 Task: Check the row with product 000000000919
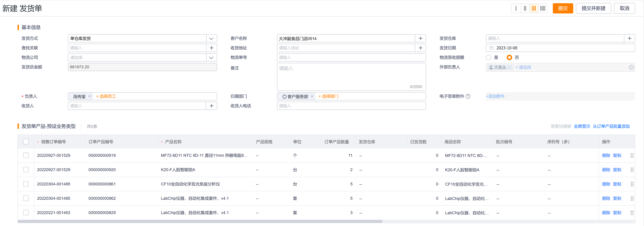pos(26,155)
